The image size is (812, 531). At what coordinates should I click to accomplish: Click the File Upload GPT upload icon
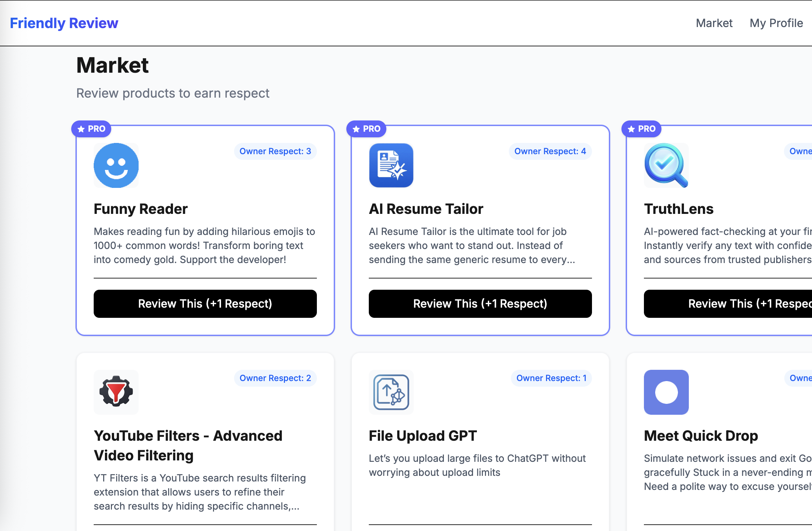[x=391, y=392]
